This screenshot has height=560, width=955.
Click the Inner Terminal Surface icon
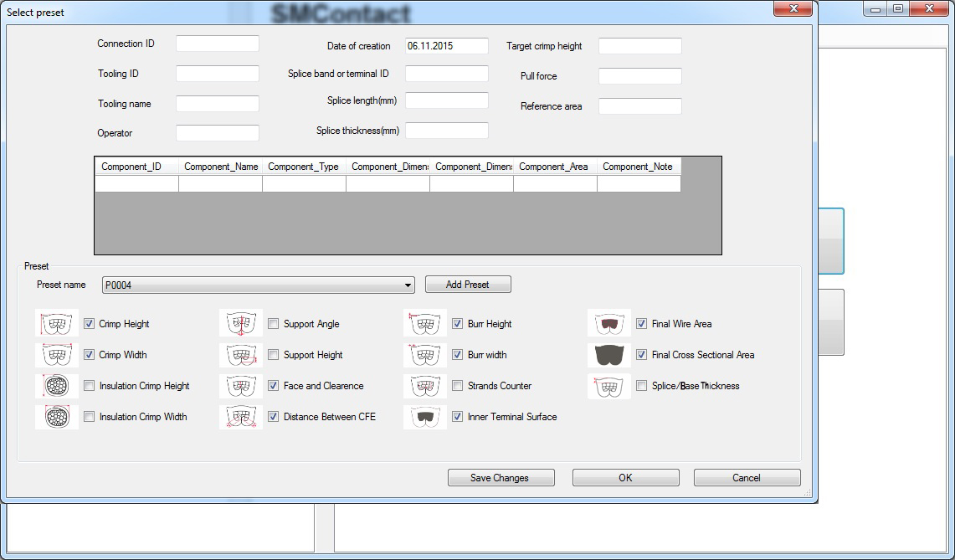(x=425, y=417)
